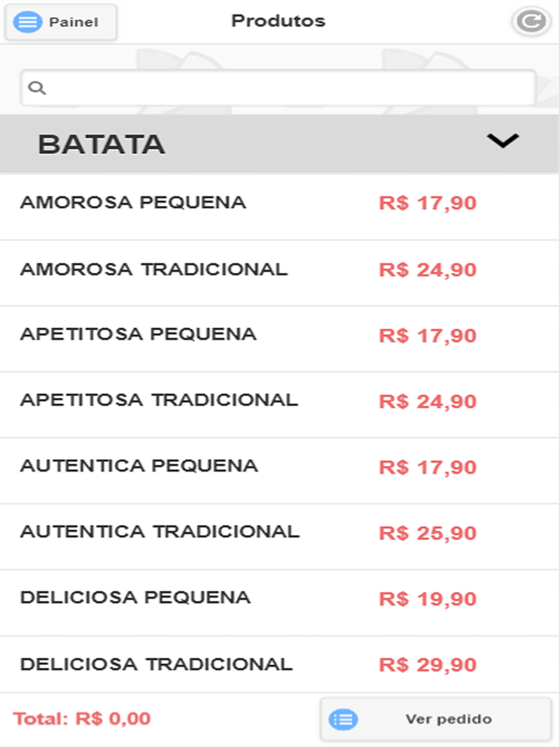Click the R$ 25,90 price
Screen dimensions: 560x747
pos(428,533)
